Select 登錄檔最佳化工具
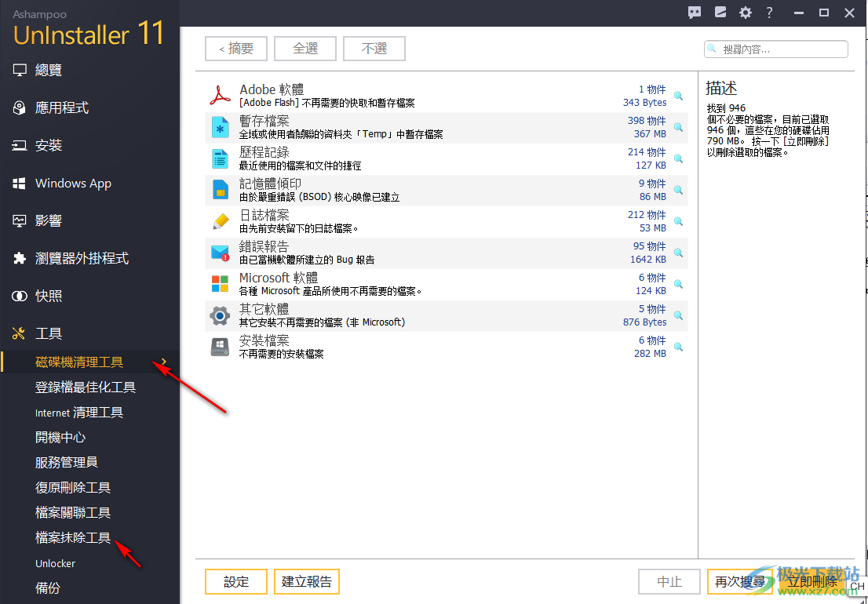This screenshot has height=604, width=868. click(86, 388)
